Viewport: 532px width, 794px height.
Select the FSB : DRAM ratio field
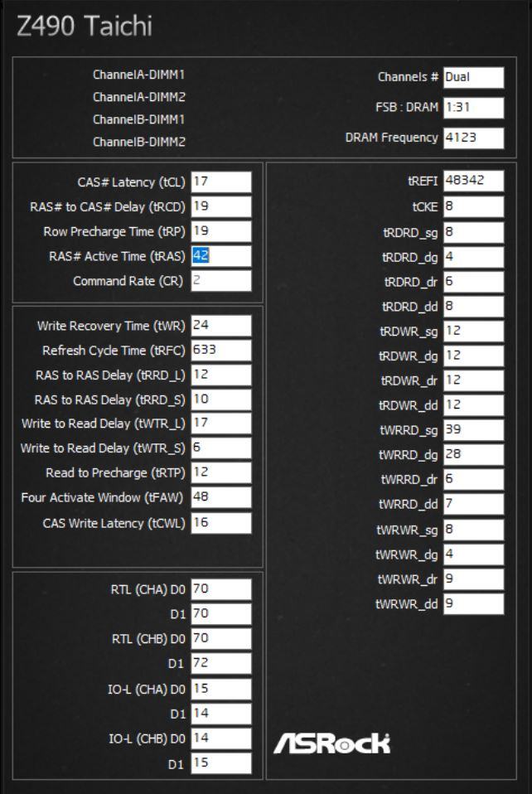pyautogui.click(x=474, y=108)
